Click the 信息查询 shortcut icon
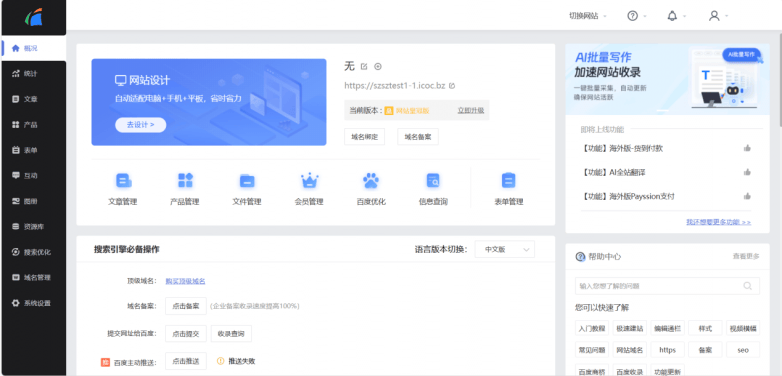 pyautogui.click(x=433, y=181)
